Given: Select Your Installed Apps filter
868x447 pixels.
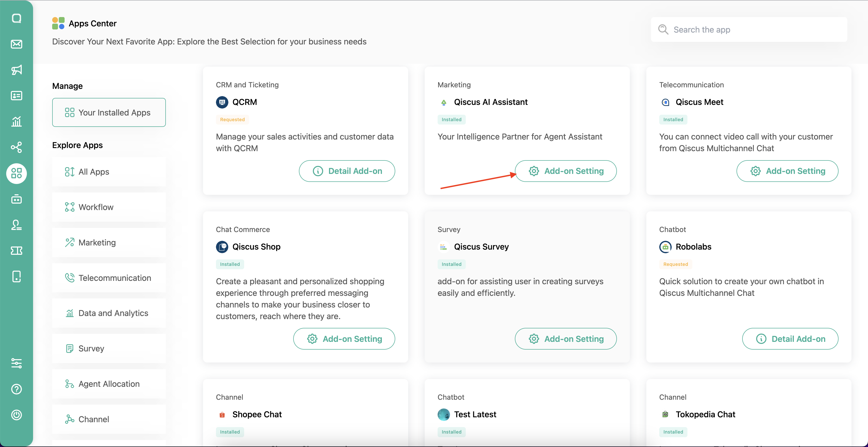Looking at the screenshot, I should tap(109, 113).
